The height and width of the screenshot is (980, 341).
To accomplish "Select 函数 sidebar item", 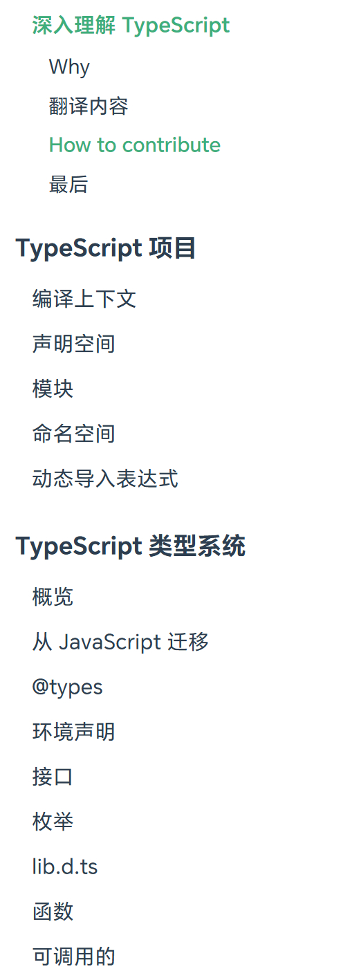I will 53,912.
